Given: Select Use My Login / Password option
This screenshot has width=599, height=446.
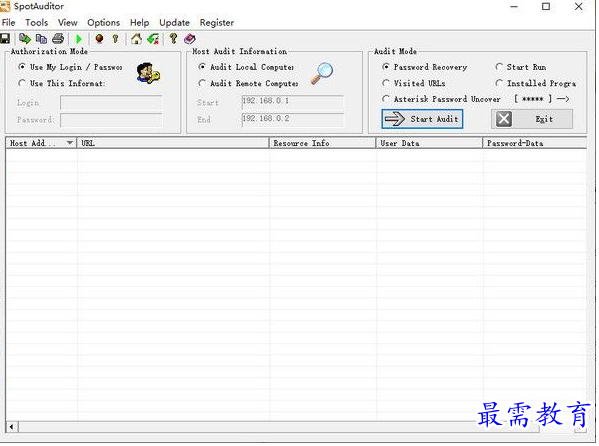Looking at the screenshot, I should (70, 67).
